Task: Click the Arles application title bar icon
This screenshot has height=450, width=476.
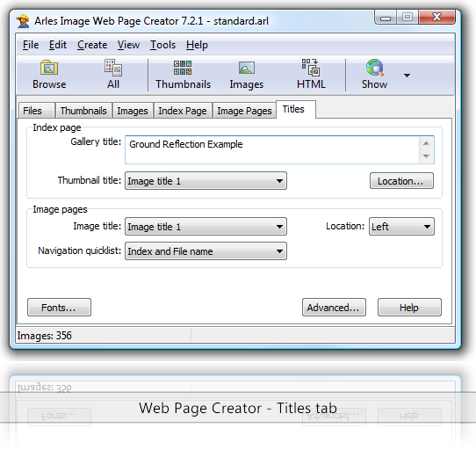Action: tap(23, 21)
